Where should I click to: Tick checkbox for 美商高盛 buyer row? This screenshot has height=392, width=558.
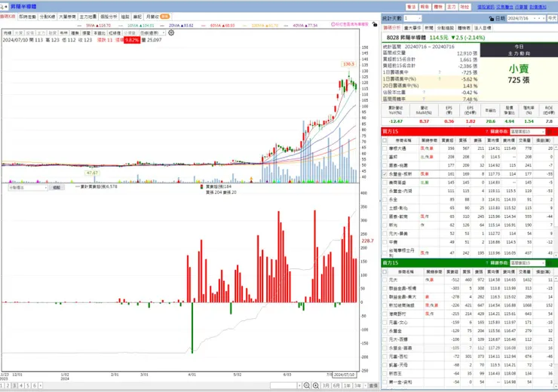[x=385, y=182]
